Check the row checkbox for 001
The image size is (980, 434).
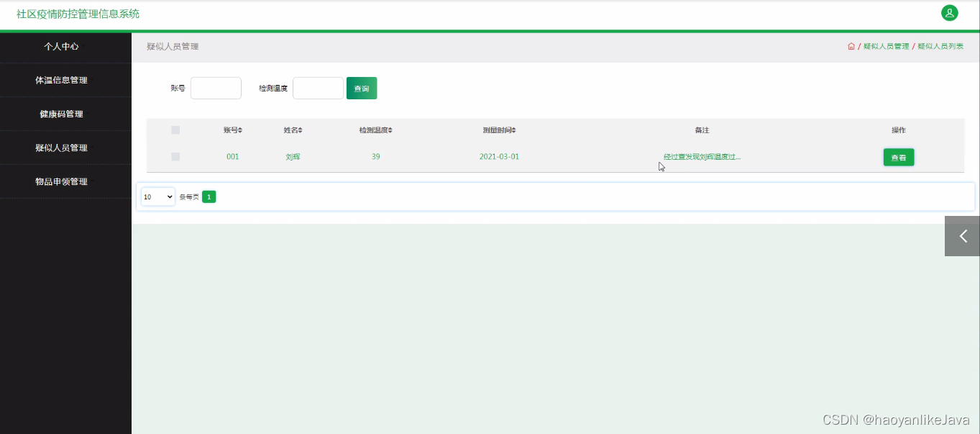pos(175,156)
